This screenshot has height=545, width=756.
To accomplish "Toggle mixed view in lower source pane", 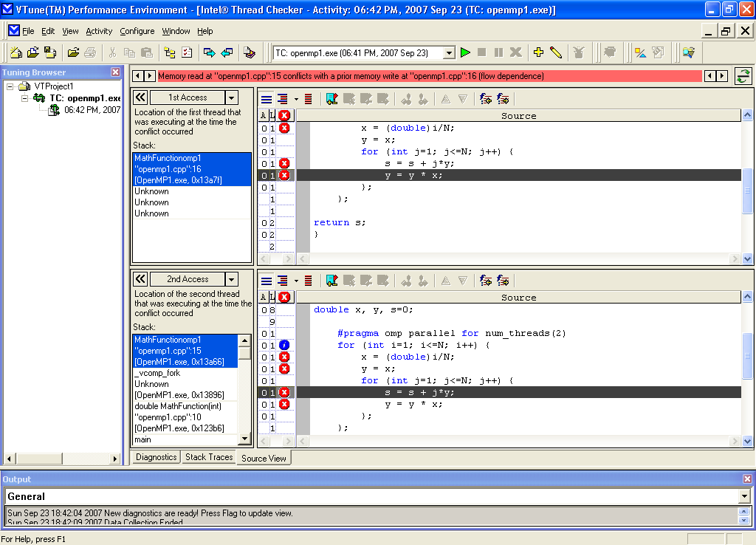I will click(x=283, y=281).
